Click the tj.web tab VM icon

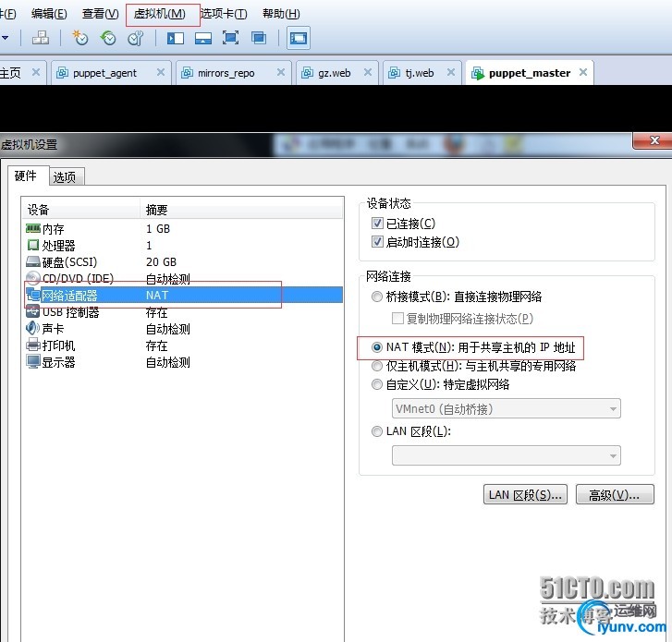click(x=394, y=73)
